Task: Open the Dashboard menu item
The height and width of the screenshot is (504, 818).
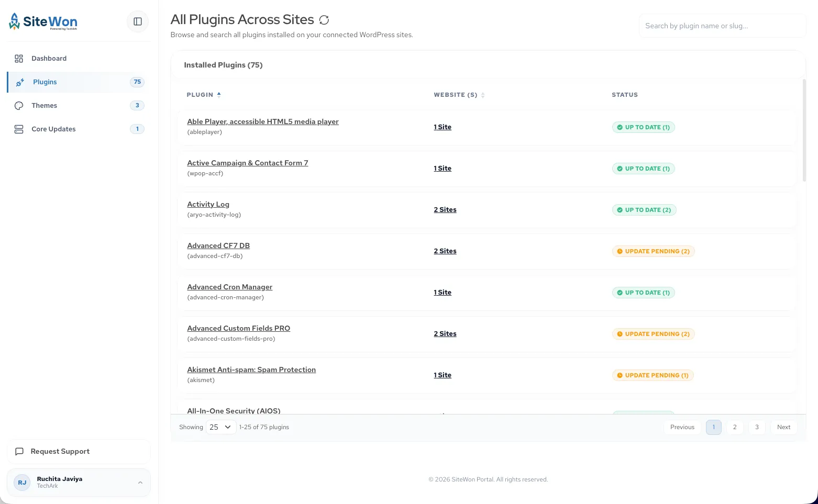Action: pyautogui.click(x=79, y=59)
